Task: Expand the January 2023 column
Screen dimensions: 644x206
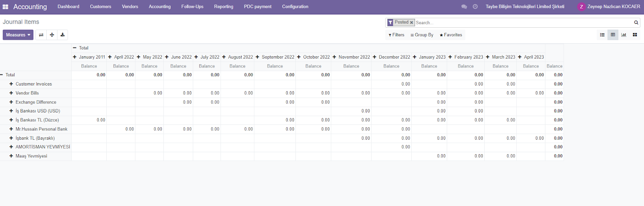Action: point(415,57)
